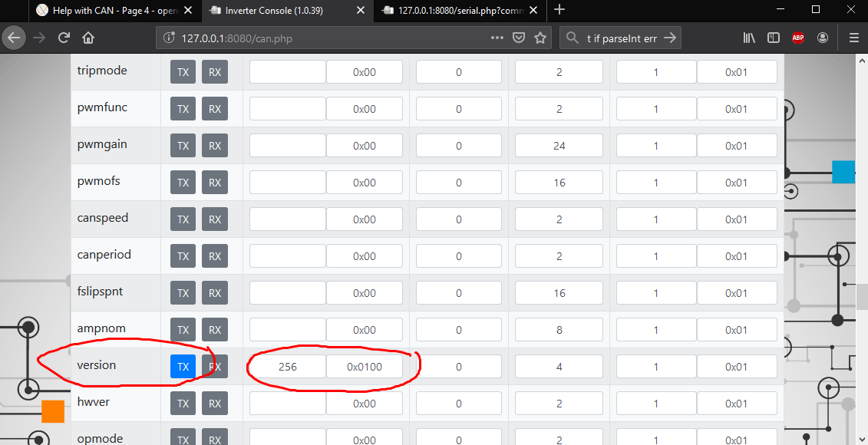868x445 pixels.
Task: Click the hwver parameter name
Action: (x=94, y=402)
